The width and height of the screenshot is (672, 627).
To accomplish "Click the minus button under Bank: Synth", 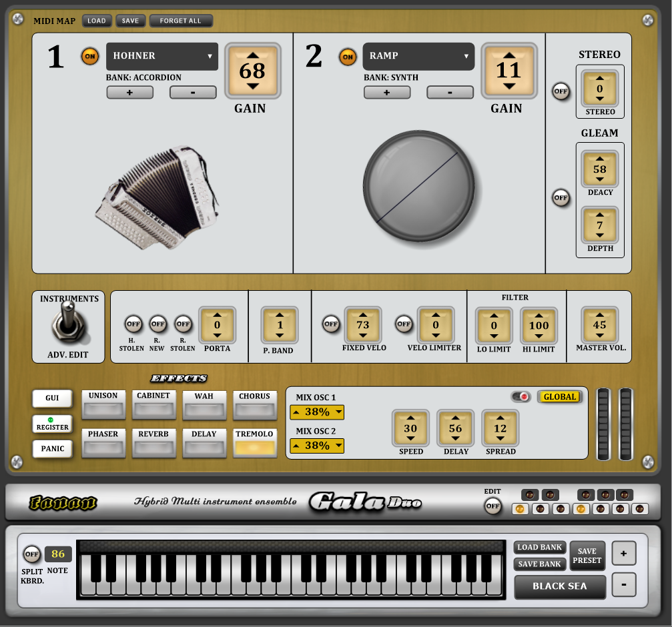I will click(x=450, y=93).
